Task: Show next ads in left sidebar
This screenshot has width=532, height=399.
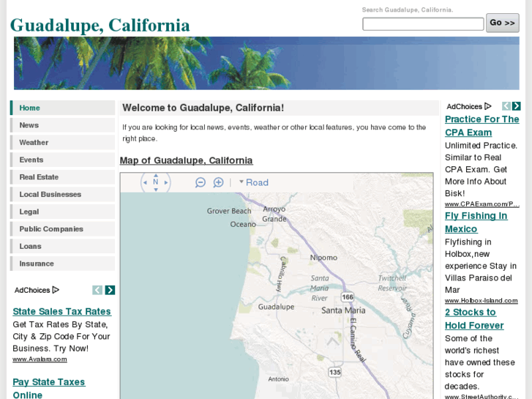Action: pyautogui.click(x=110, y=290)
